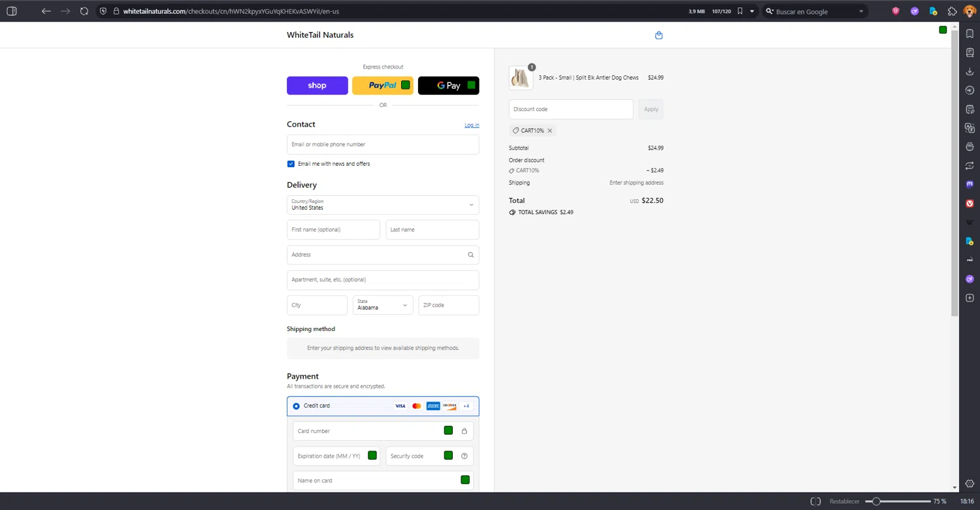
Task: Click the Buscar en Google search field
Action: (815, 11)
